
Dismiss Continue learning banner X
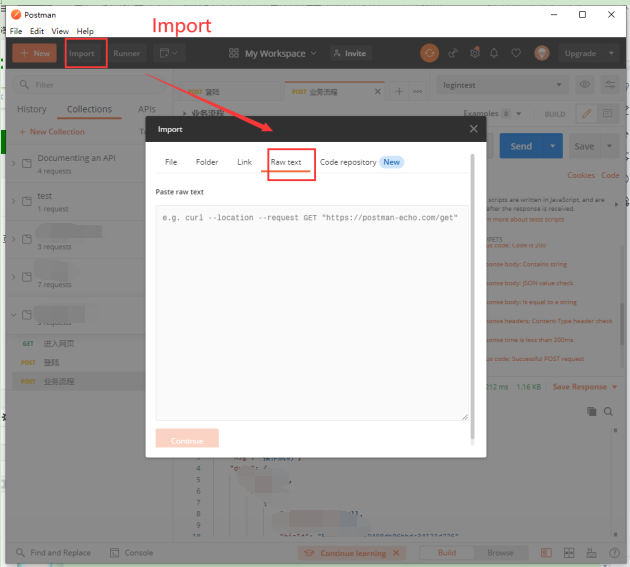(x=397, y=553)
